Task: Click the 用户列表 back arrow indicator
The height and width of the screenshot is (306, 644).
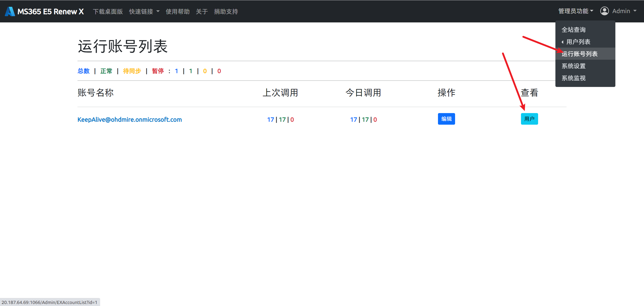Action: pos(563,42)
